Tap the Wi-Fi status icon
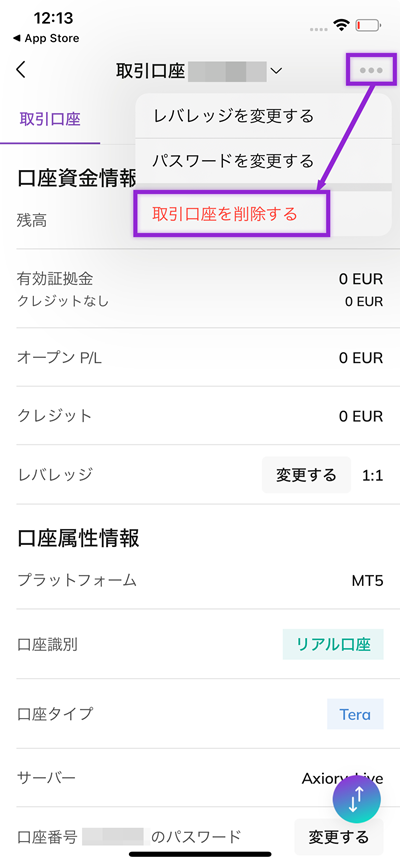The width and height of the screenshot is (400, 865). coord(342,25)
